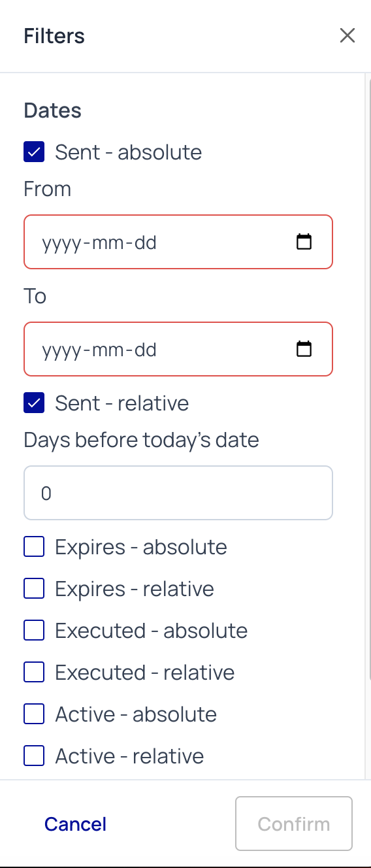Open calendar picker in From date field
This screenshot has height=868, width=371.
click(x=304, y=242)
